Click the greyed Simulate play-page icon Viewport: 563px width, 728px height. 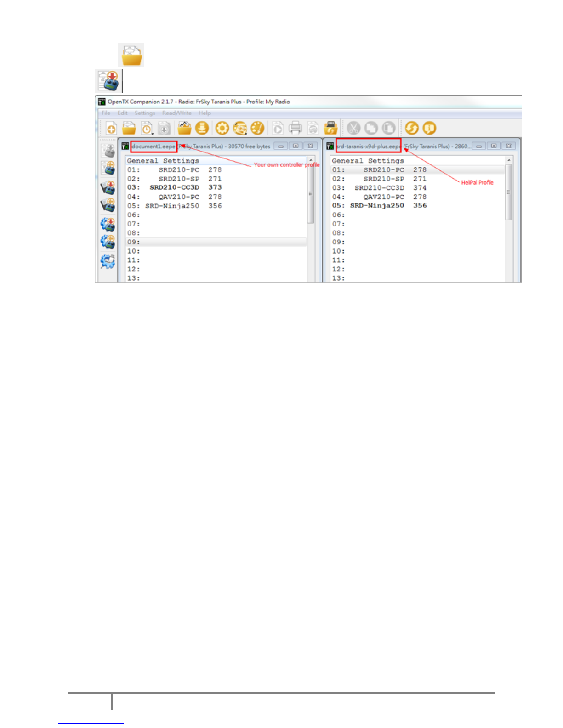pyautogui.click(x=278, y=128)
